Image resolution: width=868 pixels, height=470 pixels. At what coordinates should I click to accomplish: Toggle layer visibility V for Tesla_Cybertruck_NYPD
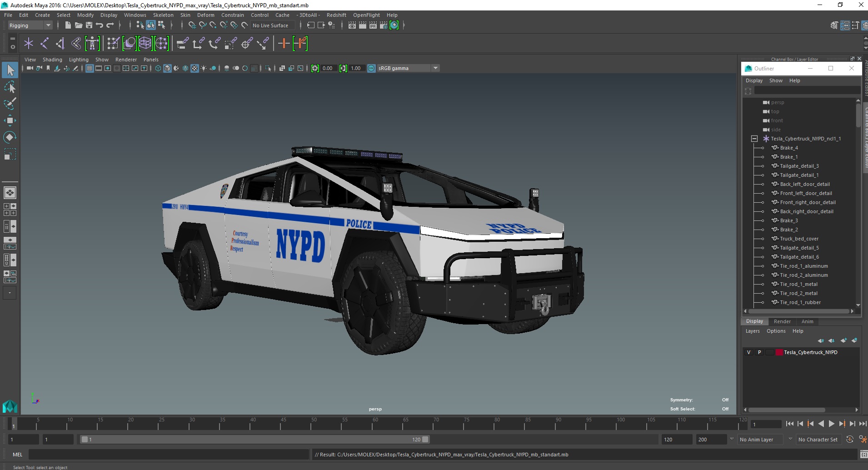[x=749, y=352]
